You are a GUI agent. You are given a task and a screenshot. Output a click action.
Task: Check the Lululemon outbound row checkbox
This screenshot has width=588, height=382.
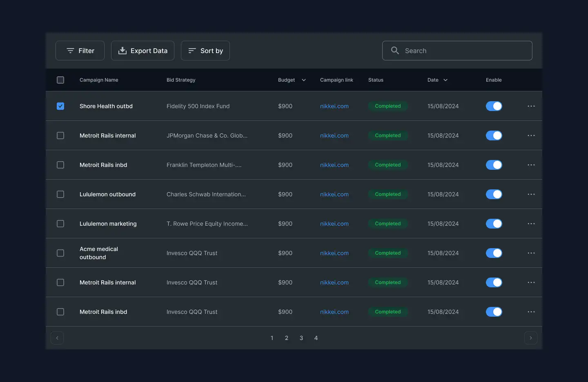point(60,194)
